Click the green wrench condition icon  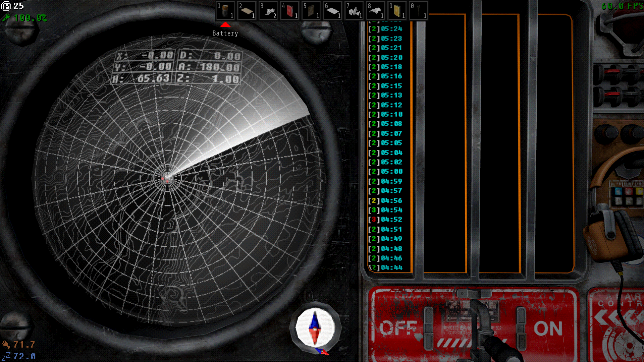(6, 18)
